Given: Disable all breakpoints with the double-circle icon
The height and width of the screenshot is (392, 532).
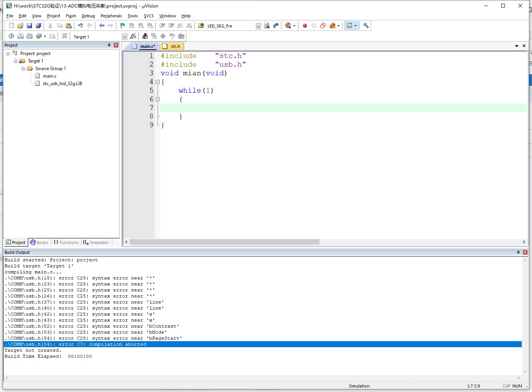Looking at the screenshot, I should point(323,26).
